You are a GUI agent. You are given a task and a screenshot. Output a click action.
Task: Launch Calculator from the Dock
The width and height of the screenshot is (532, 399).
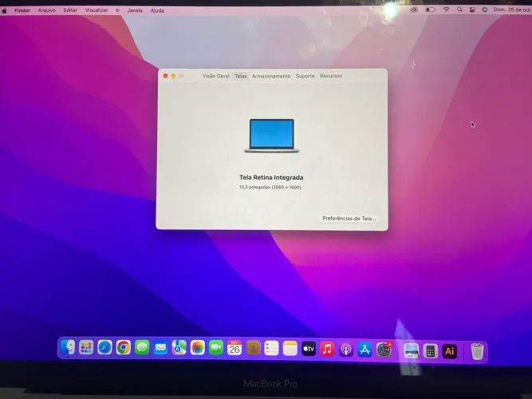pyautogui.click(x=430, y=351)
